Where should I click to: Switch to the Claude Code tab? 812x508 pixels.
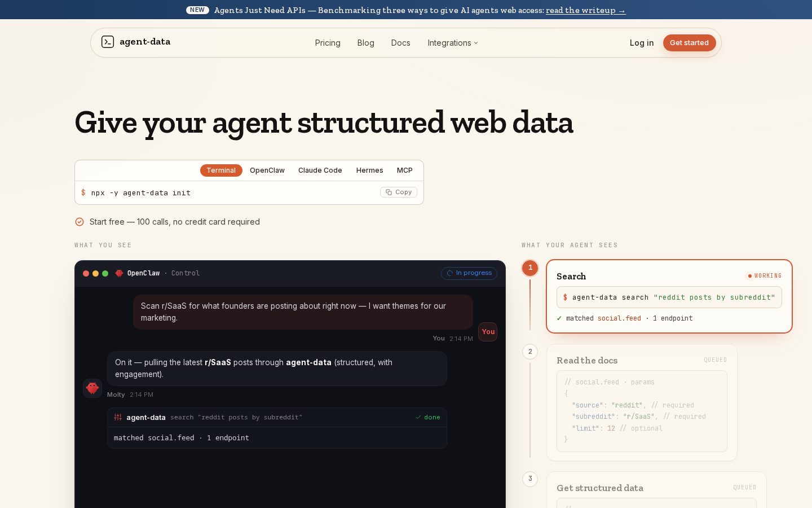[x=320, y=170]
